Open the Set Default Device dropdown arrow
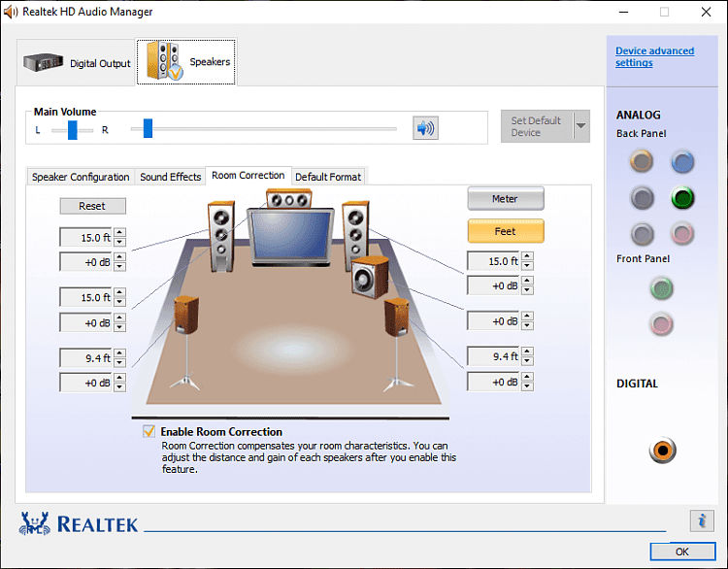The height and width of the screenshot is (569, 728). pyautogui.click(x=580, y=125)
